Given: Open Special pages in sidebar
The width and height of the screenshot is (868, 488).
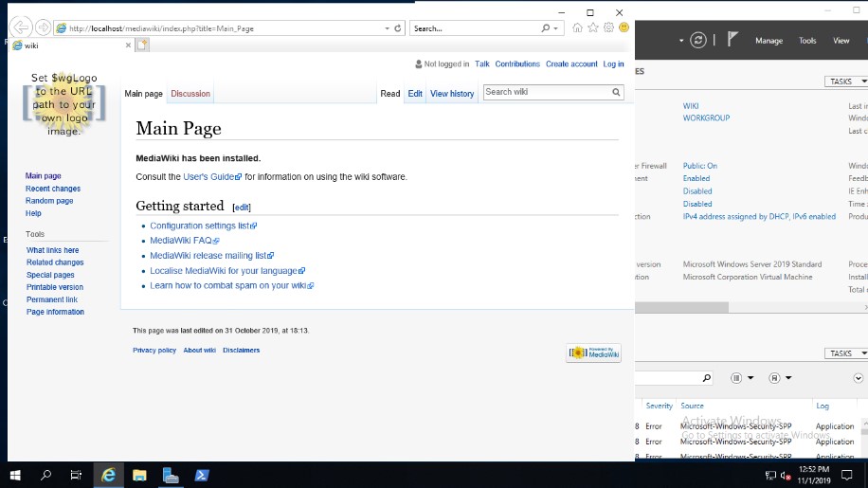Looking at the screenshot, I should click(x=50, y=275).
